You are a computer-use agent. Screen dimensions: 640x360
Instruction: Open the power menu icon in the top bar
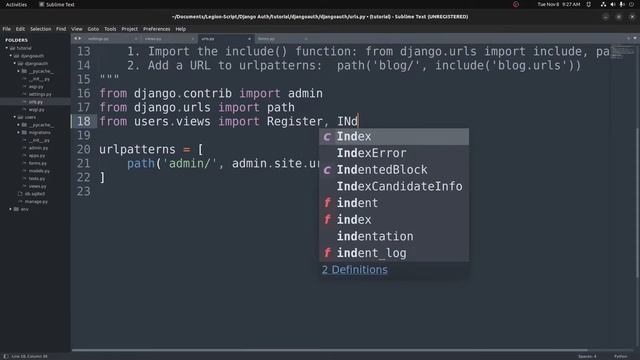[x=631, y=4]
